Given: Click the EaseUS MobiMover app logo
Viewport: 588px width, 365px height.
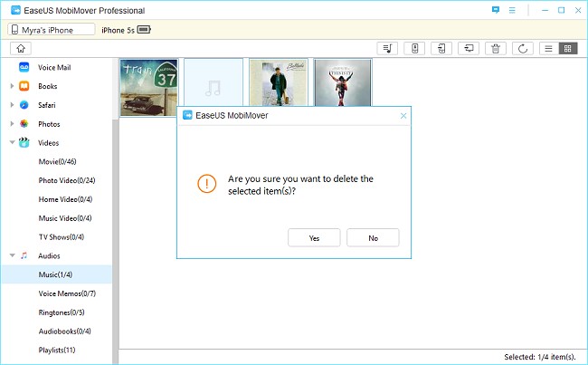Looking at the screenshot, I should (15, 10).
